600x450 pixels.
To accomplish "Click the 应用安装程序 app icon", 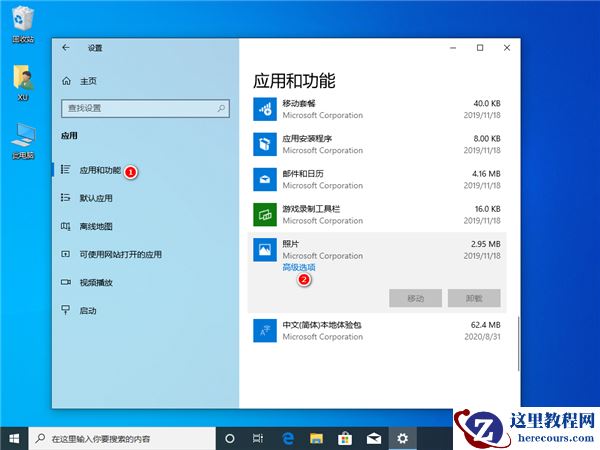I will click(x=265, y=144).
